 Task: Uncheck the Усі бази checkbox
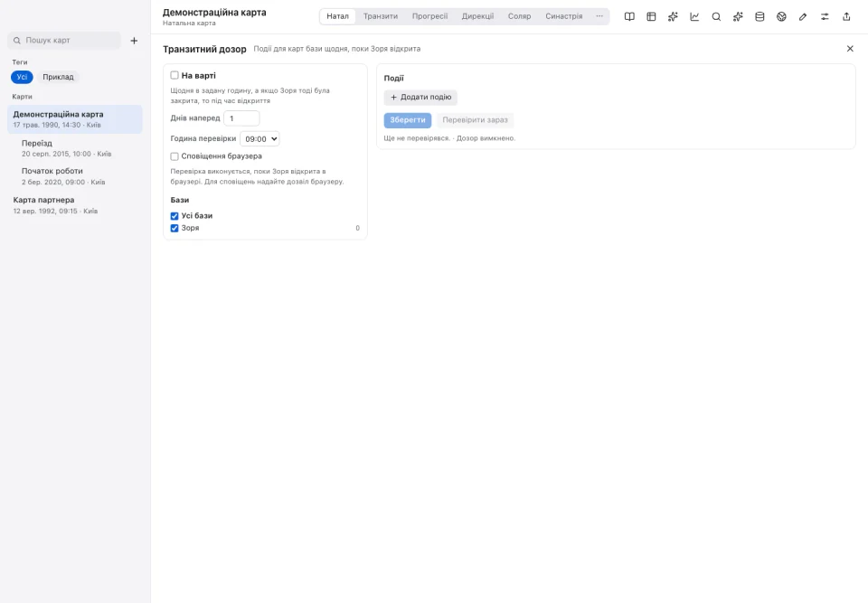[x=175, y=216]
